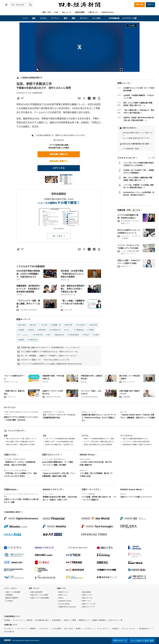Open 朝刊・夕刊 menu item
Screen dimensions: 159x644
47,12
